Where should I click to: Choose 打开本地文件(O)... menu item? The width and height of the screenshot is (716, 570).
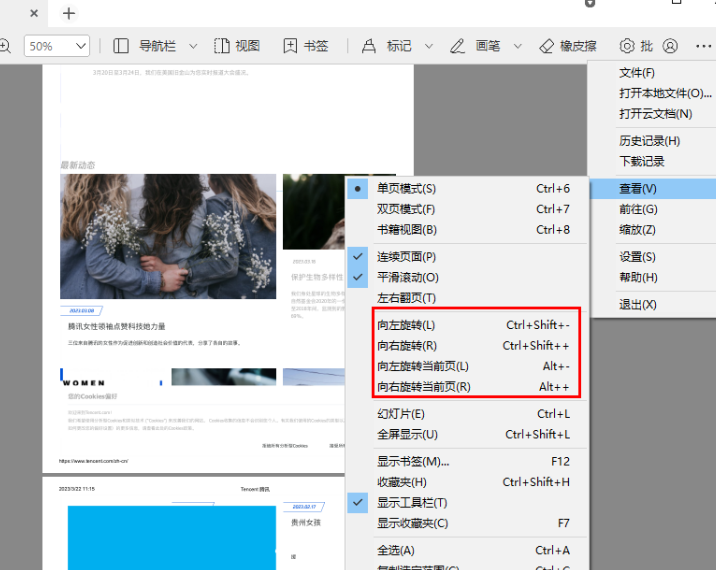[652, 93]
